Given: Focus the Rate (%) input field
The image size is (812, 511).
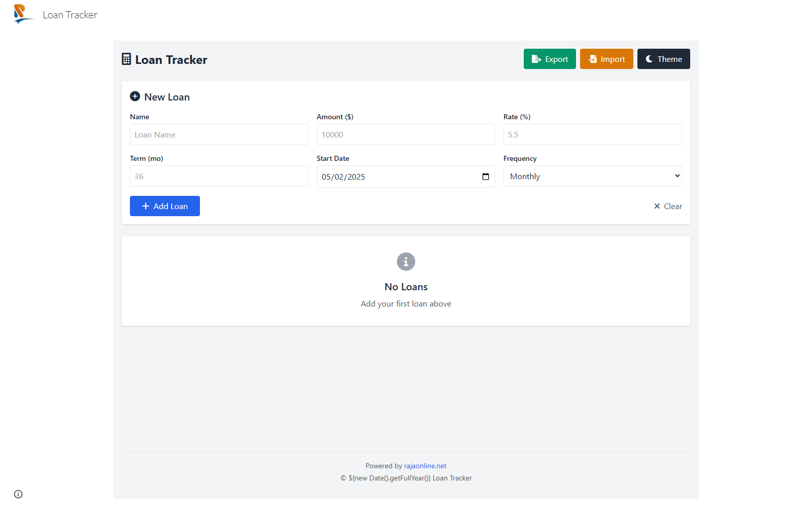Looking at the screenshot, I should pyautogui.click(x=593, y=134).
